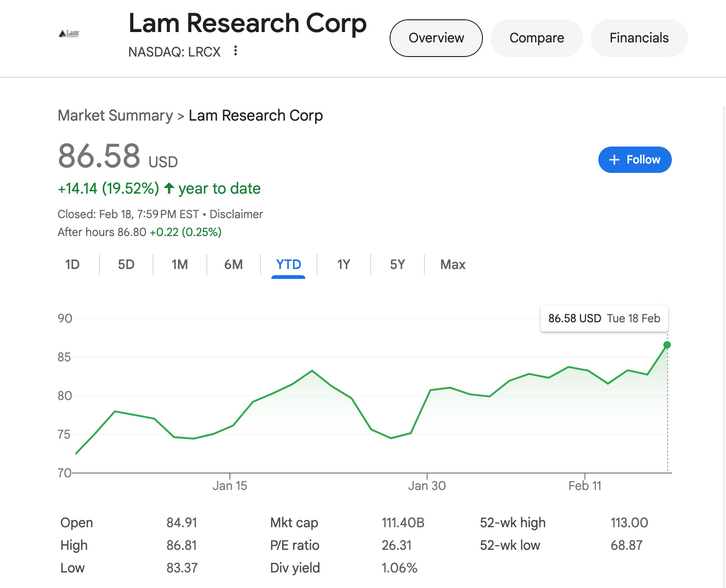The width and height of the screenshot is (726, 588).
Task: Click the Feb 11 axis label
Action: [x=585, y=486]
